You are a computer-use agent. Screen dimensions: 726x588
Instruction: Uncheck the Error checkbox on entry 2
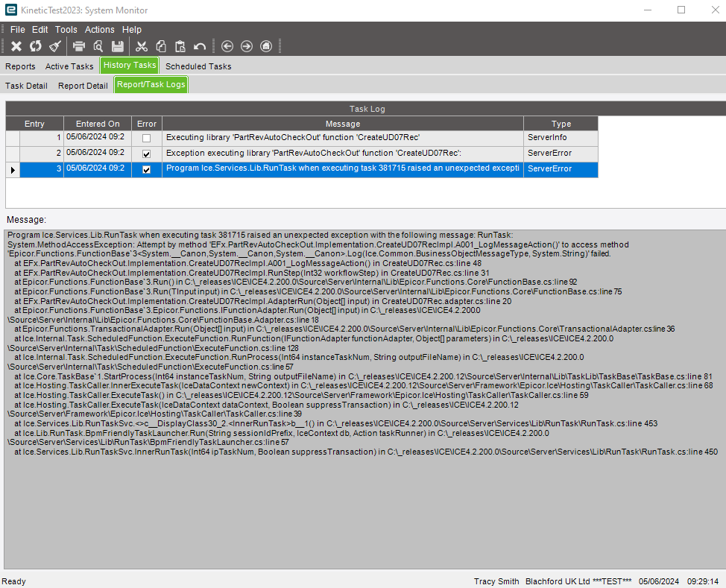[146, 153]
